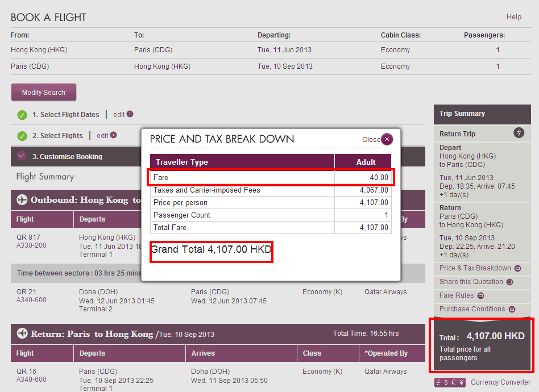Open the Currency Converter

(500, 382)
